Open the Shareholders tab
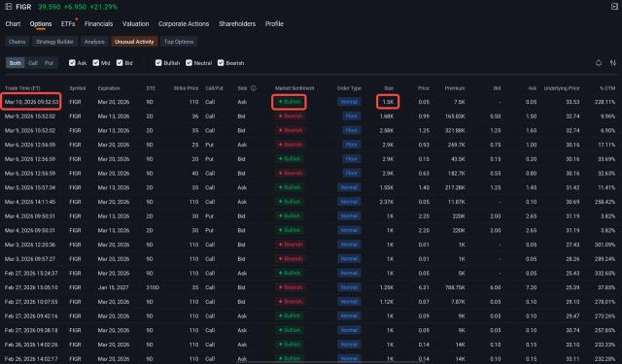Viewport: 622px width, 364px height. click(237, 23)
